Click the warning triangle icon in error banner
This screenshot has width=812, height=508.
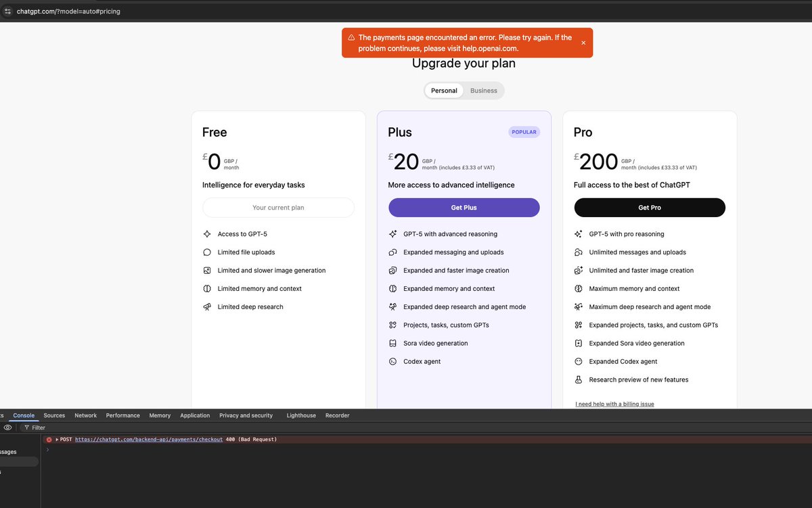[x=351, y=38]
